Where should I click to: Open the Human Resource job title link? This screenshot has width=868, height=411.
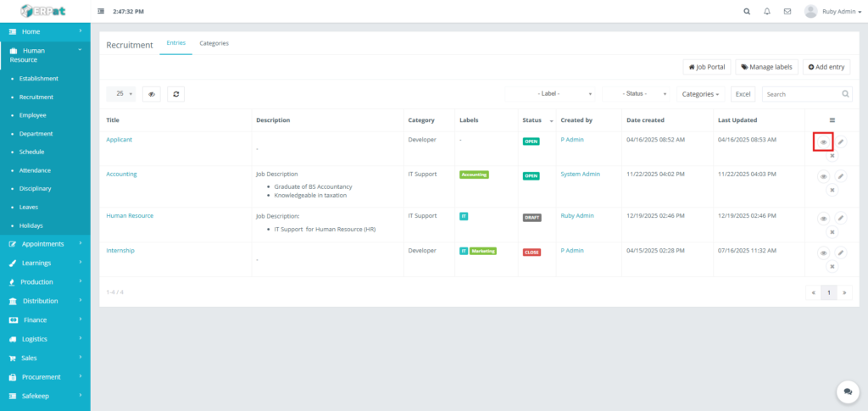pos(130,215)
